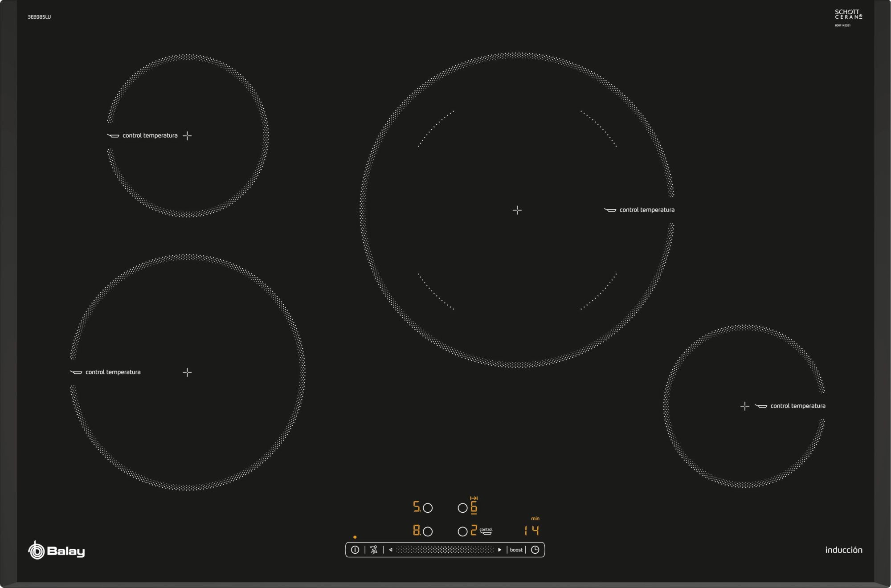The width and height of the screenshot is (891, 588).
Task: Select the zone circle next to 5
Action: (428, 508)
